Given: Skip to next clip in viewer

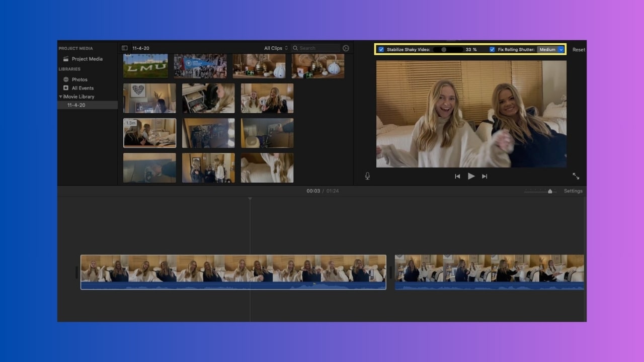Looking at the screenshot, I should point(485,176).
